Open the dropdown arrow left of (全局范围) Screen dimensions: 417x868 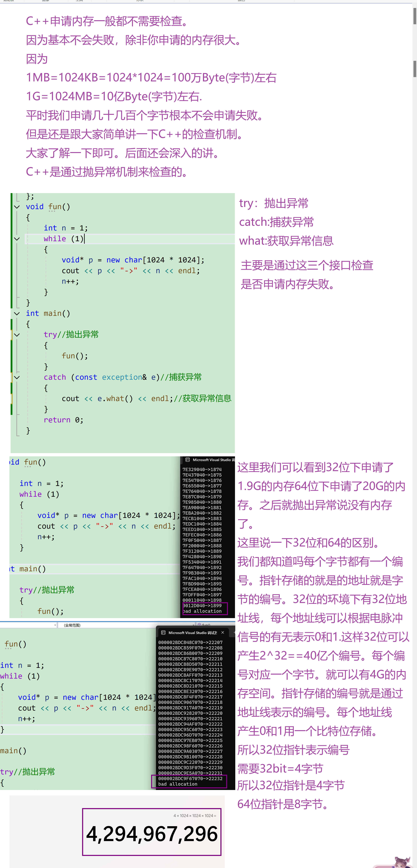point(55,625)
